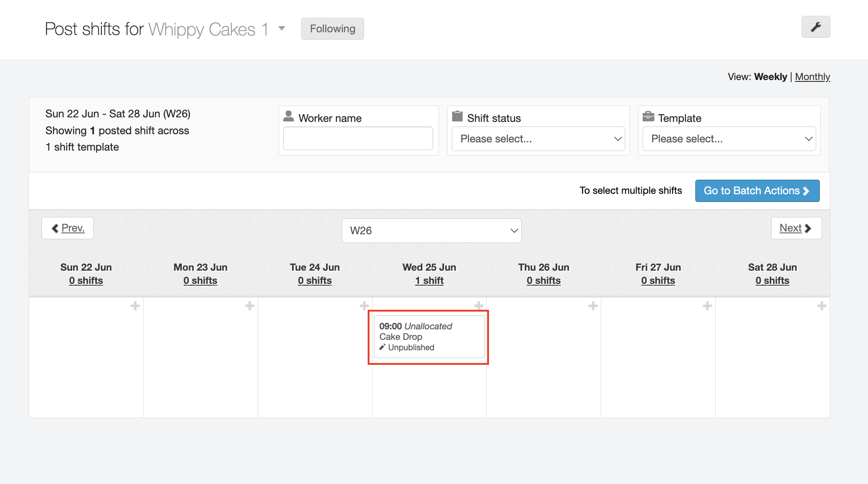Viewport: 868px width, 484px height.
Task: Switch to Monthly view
Action: coord(812,77)
